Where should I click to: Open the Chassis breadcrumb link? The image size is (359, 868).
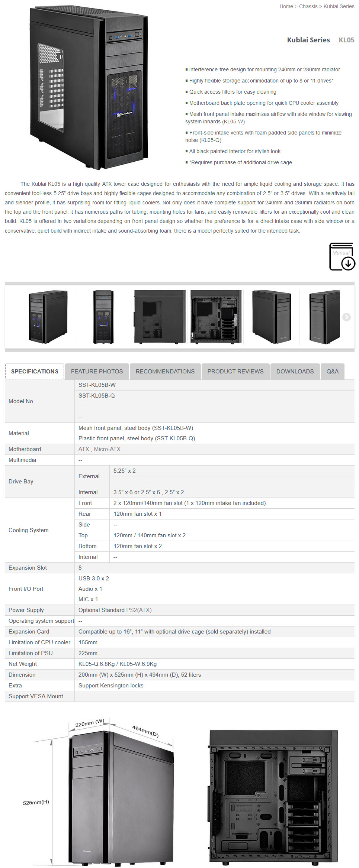pyautogui.click(x=308, y=6)
